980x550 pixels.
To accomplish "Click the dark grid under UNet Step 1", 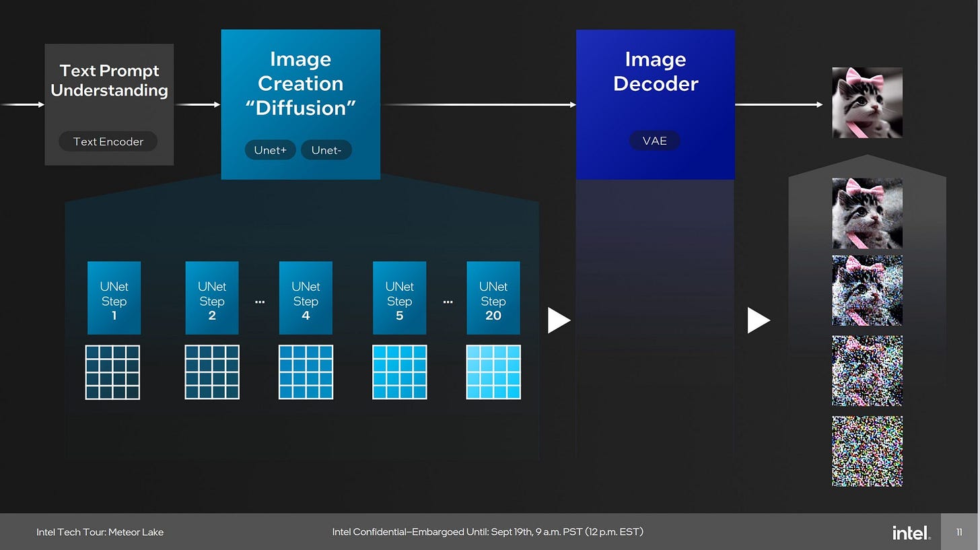I will (112, 372).
